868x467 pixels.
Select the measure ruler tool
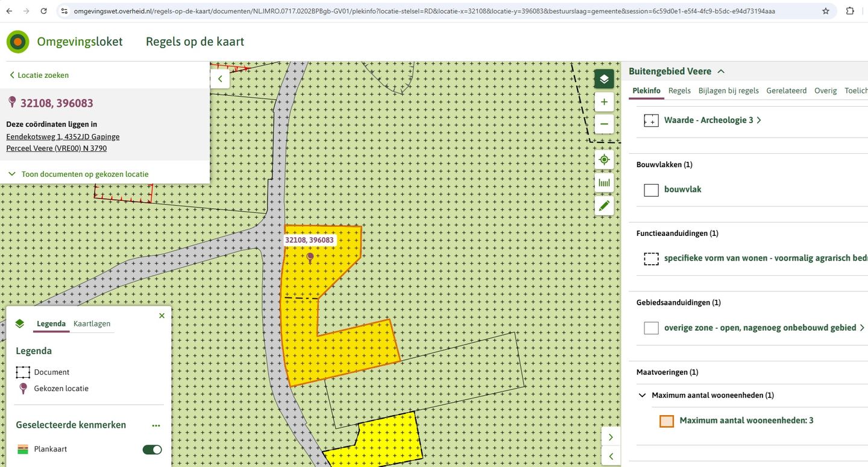(604, 183)
